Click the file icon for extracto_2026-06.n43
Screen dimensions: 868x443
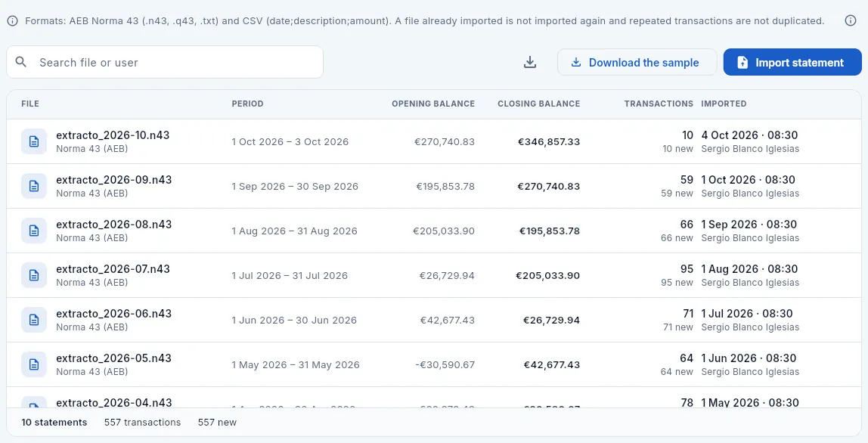[34, 320]
